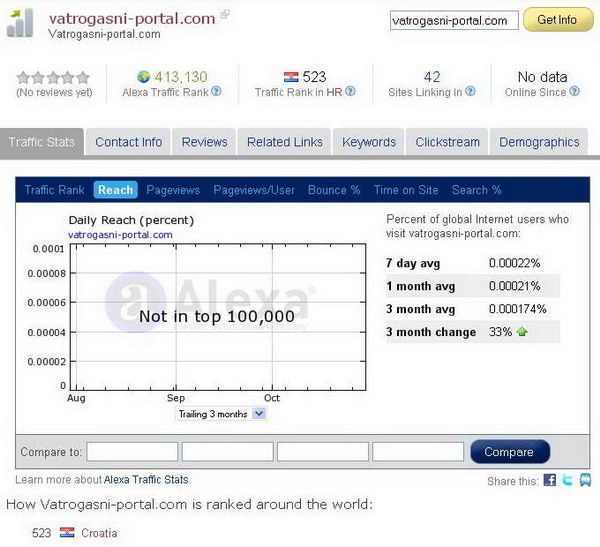Open external link icon beside site title
The image size is (600, 547).
(x=225, y=15)
